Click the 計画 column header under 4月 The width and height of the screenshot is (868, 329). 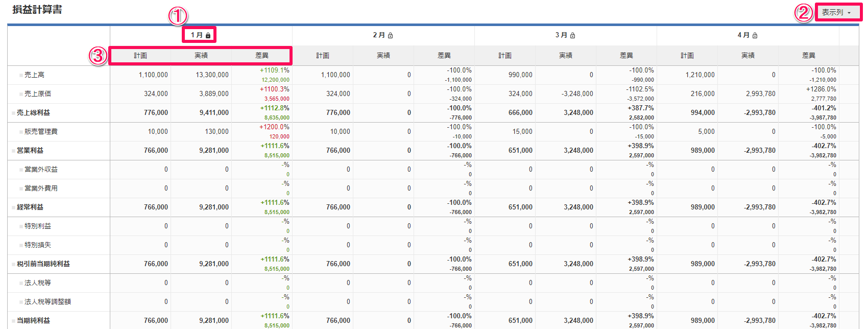(687, 56)
